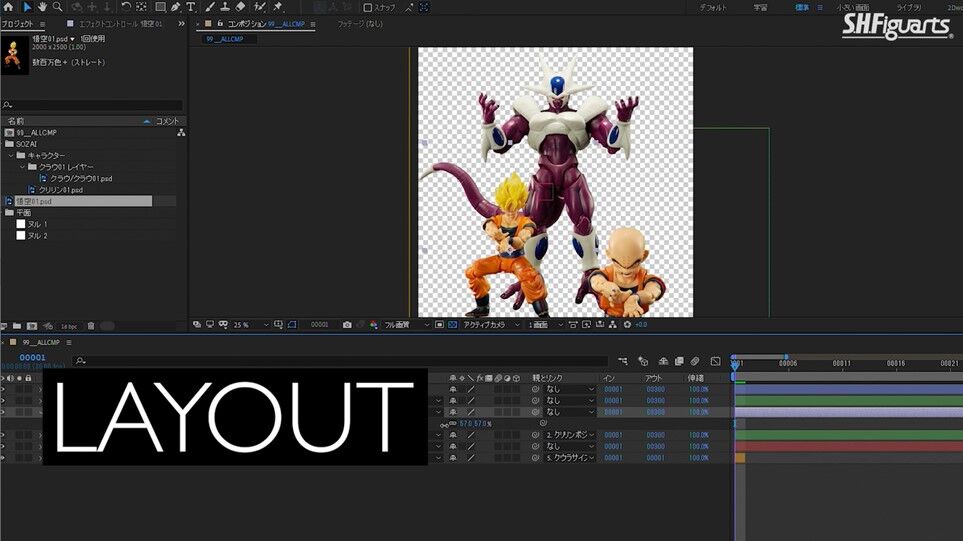Screen dimensions: 963x541
Task: Click the 57.0,57.0% scale value
Action: click(475, 424)
